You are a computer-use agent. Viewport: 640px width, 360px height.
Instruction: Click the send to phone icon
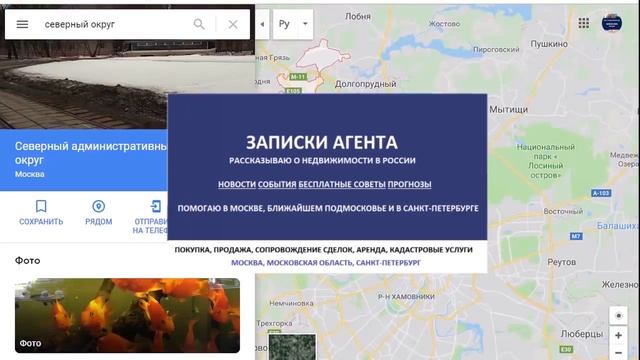[156, 207]
